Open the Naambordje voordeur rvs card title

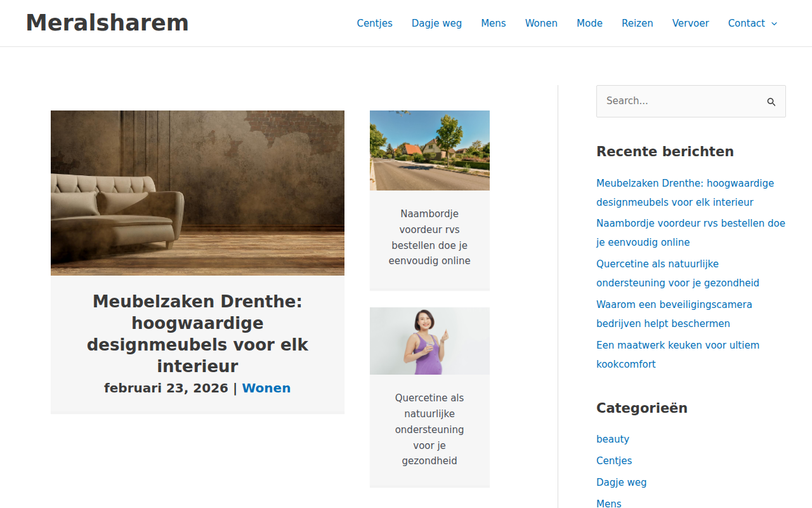[429, 237]
